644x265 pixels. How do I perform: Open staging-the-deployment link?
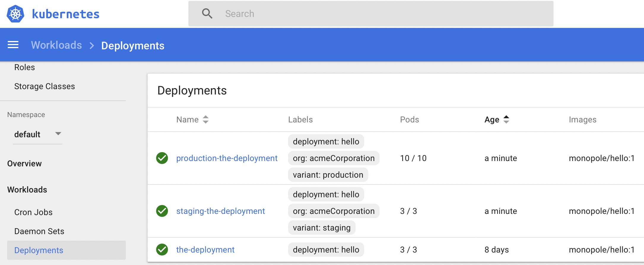(221, 211)
